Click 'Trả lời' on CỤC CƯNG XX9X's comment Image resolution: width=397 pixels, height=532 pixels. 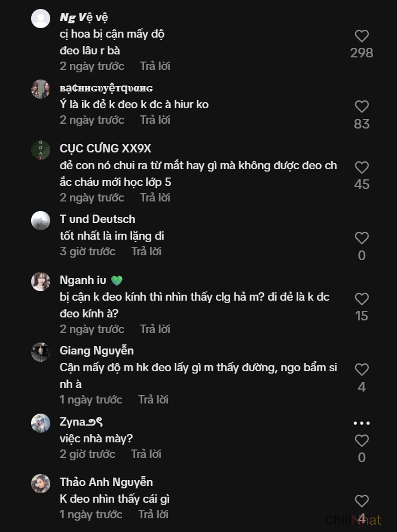click(155, 197)
